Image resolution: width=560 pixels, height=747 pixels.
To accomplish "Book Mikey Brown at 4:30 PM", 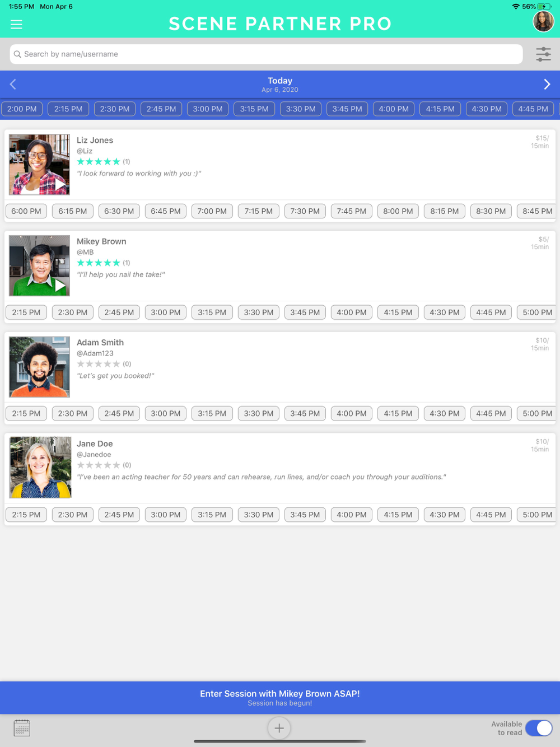I will [445, 312].
